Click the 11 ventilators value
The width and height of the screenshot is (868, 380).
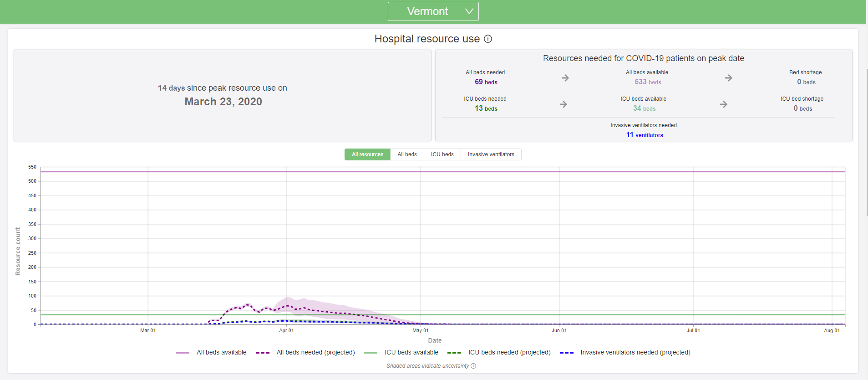pos(645,135)
